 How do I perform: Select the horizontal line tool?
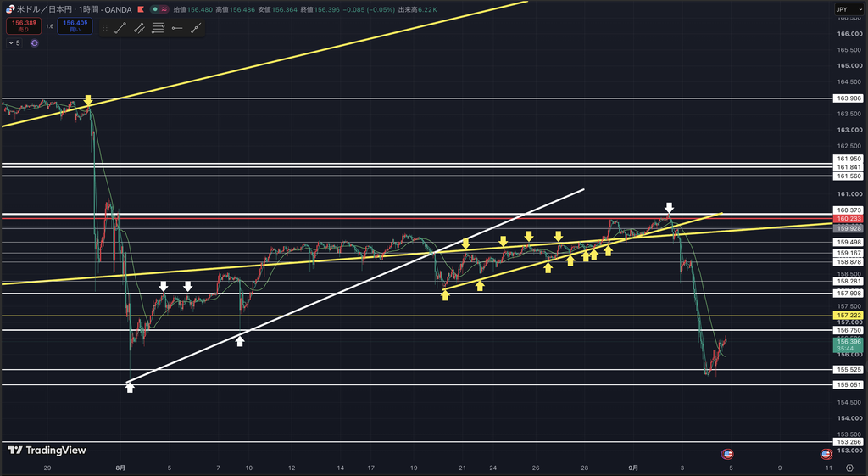coord(176,28)
